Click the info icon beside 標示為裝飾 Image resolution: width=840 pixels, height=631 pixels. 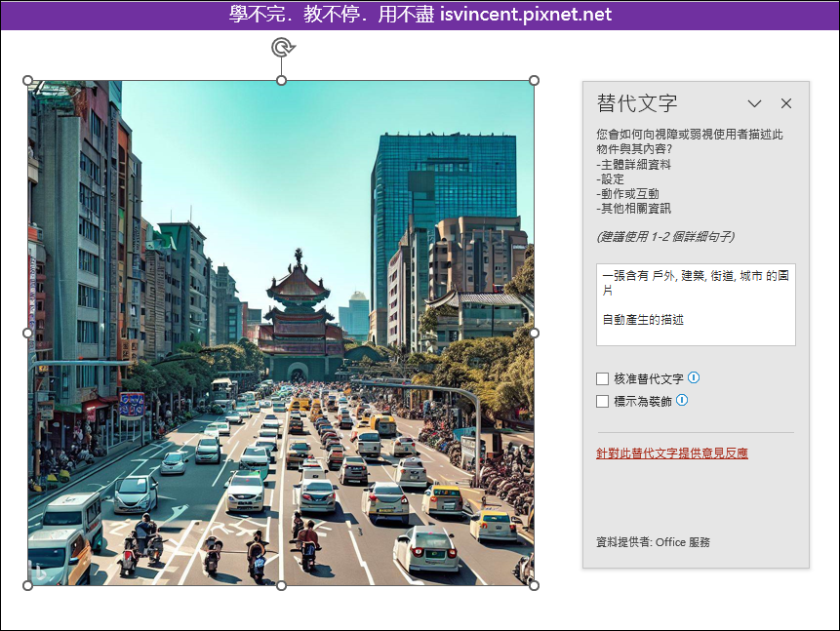point(682,400)
